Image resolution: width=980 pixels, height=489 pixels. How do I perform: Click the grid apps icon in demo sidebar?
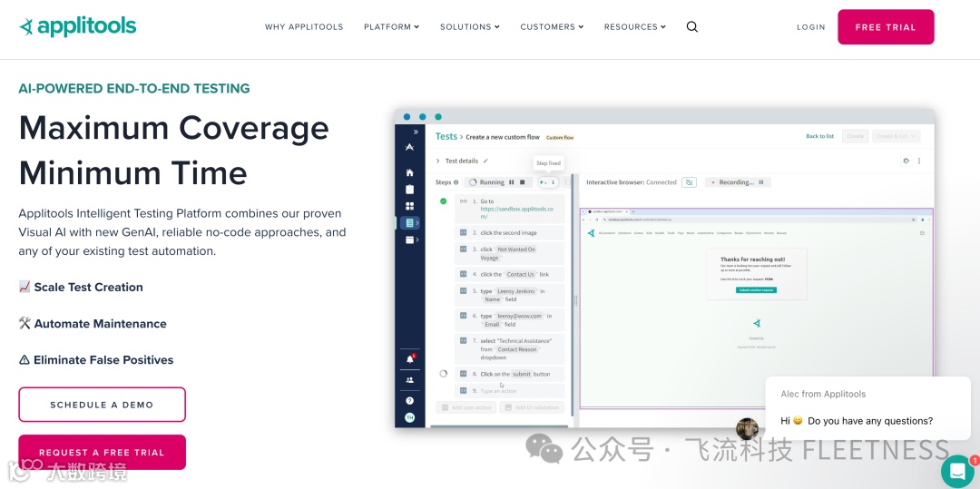click(409, 206)
